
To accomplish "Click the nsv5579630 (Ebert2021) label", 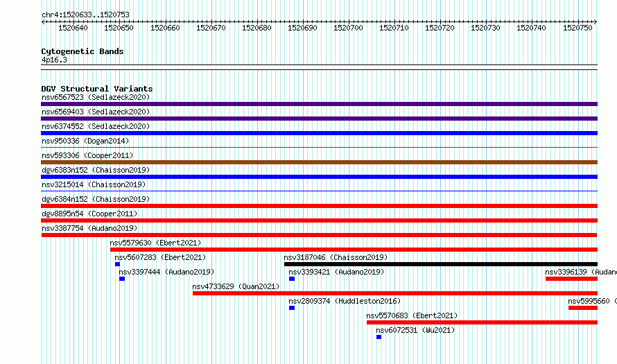I will click(x=155, y=243).
